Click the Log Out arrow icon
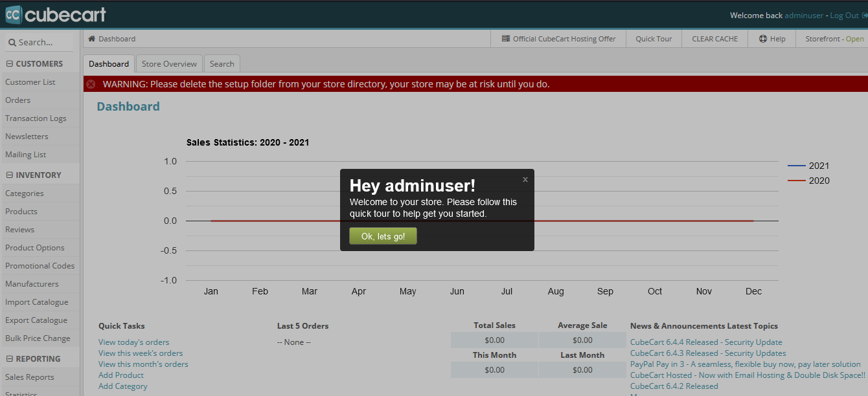This screenshot has height=396, width=868. (864, 16)
